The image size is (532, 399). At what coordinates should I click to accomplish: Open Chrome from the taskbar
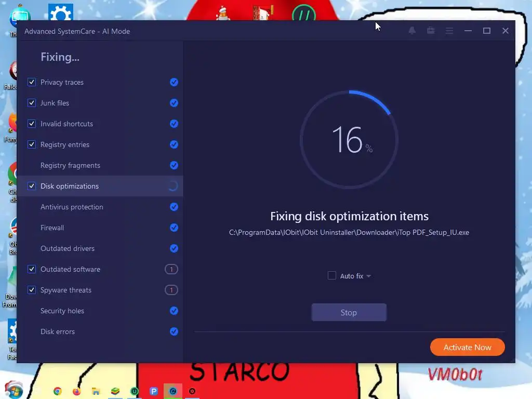point(58,391)
